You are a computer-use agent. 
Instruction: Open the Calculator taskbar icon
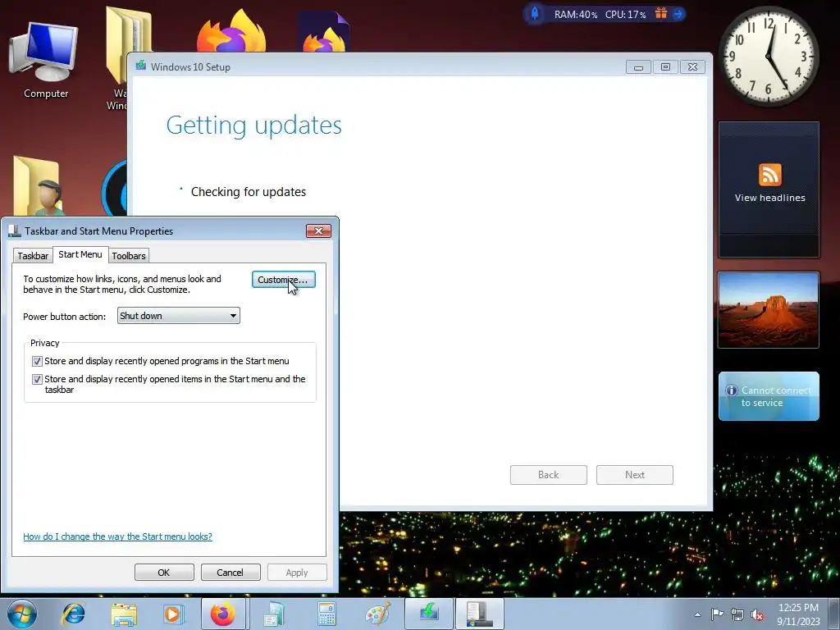click(x=326, y=614)
